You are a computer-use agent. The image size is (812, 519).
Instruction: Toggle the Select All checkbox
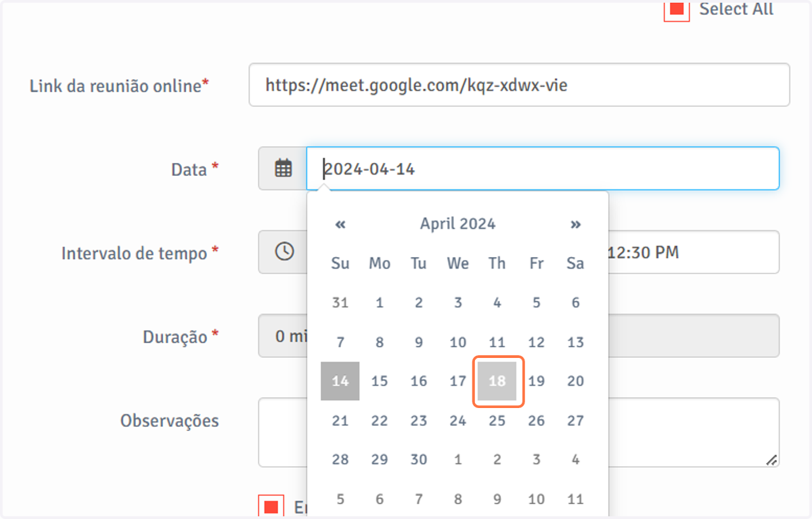pos(677,9)
